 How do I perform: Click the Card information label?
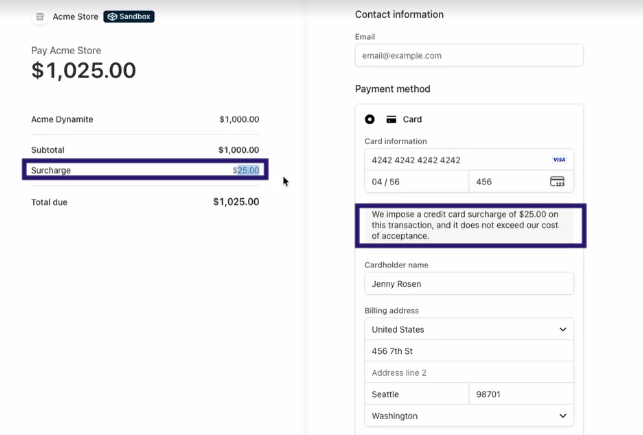396,141
